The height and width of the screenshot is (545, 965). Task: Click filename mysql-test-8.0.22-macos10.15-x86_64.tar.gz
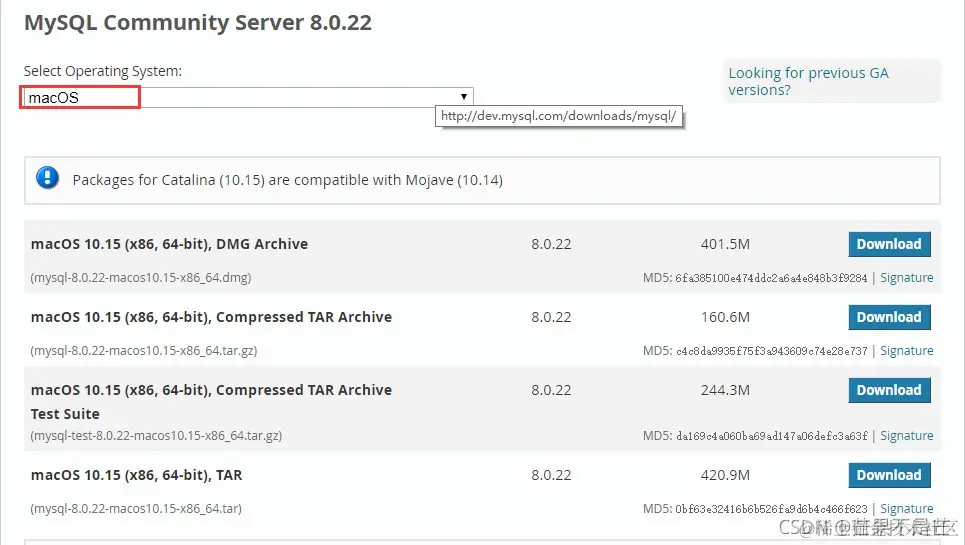[156, 436]
